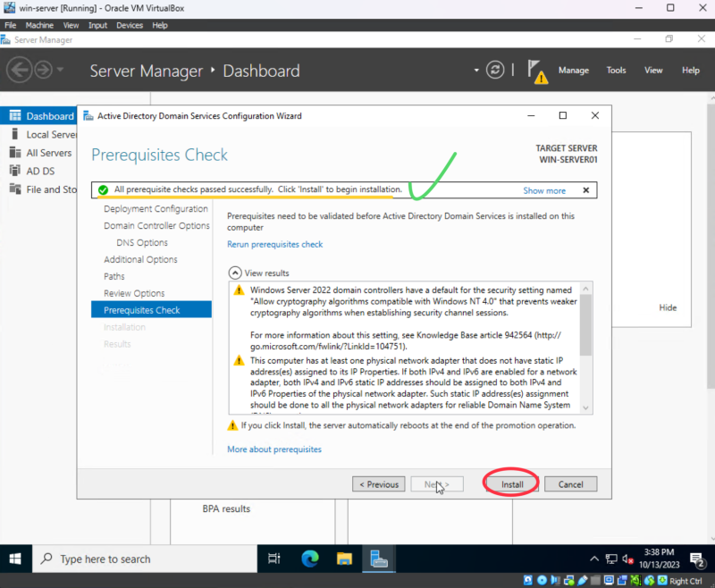Viewport: 715px width, 588px height.
Task: Dismiss the prerequisite success message bar
Action: pyautogui.click(x=585, y=190)
